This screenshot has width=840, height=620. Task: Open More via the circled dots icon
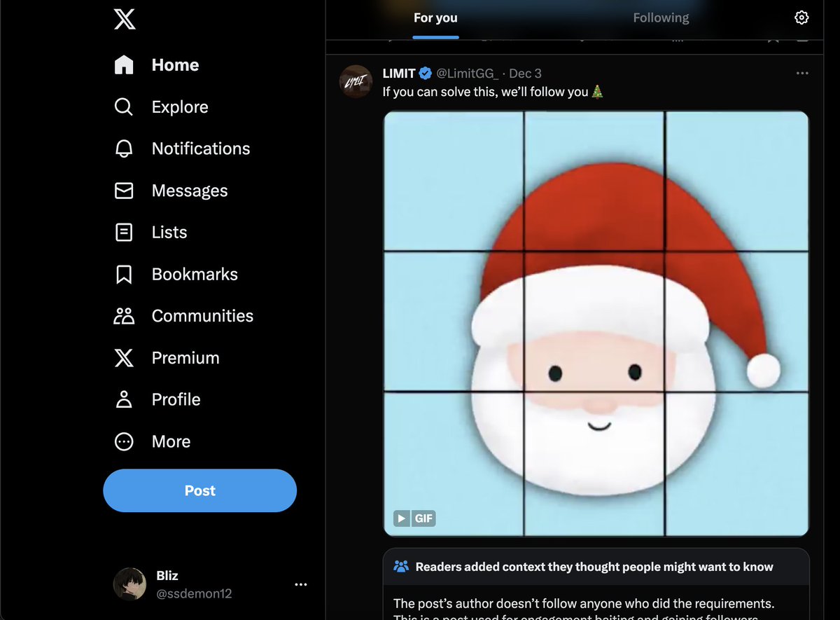124,441
